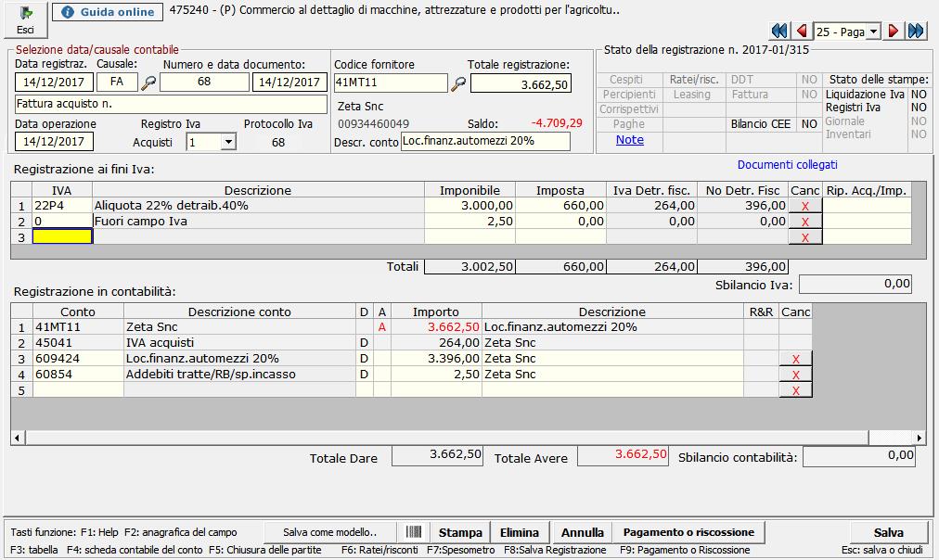This screenshot has height=560, width=939.
Task: Open the Paga page dropdown
Action: click(x=874, y=32)
